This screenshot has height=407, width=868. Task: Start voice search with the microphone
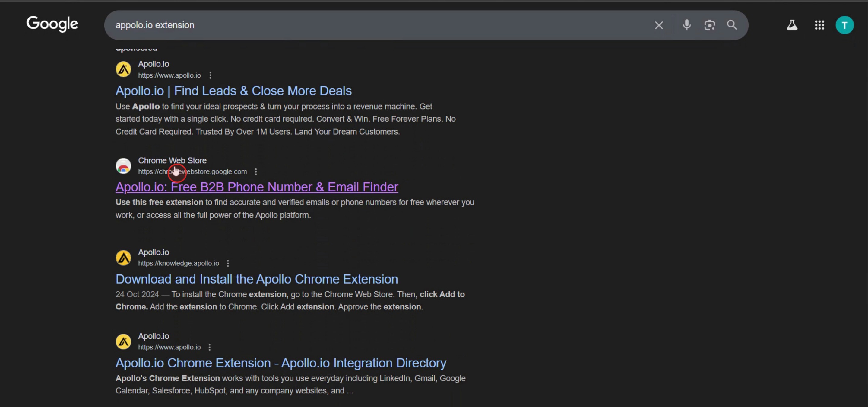click(686, 25)
